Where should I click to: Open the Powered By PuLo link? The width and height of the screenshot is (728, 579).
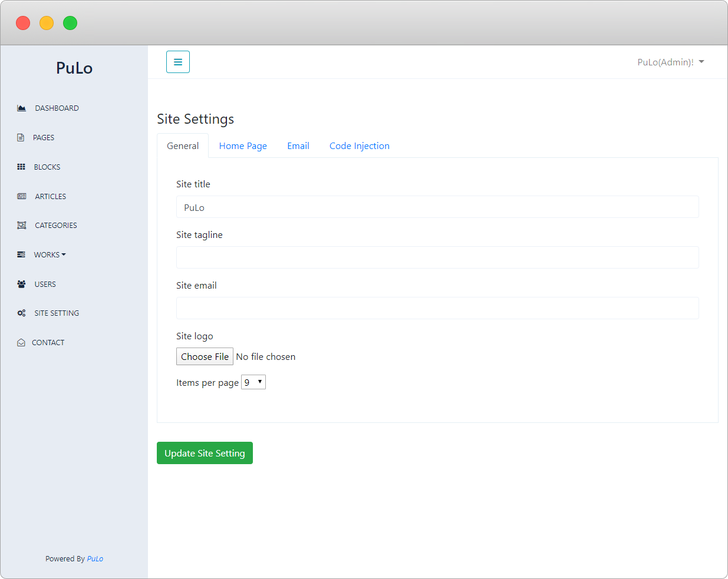(x=95, y=558)
